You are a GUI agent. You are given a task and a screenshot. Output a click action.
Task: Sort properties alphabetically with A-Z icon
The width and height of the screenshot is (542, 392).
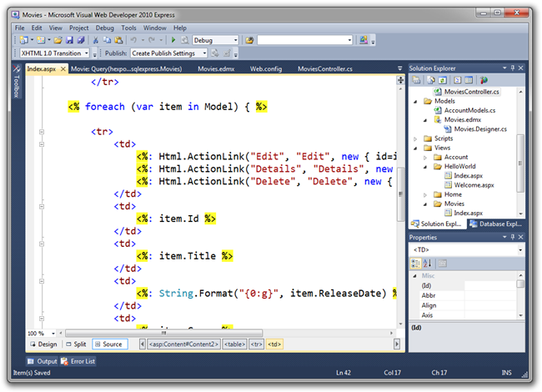click(428, 264)
